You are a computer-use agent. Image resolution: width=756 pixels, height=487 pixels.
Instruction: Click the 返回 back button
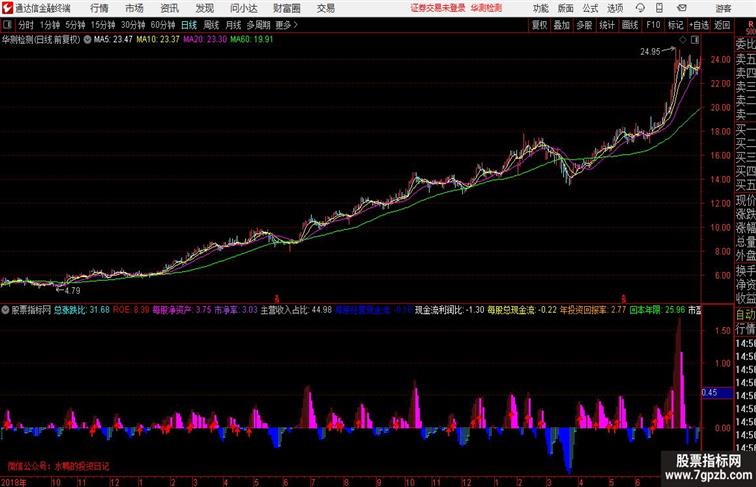pos(722,25)
